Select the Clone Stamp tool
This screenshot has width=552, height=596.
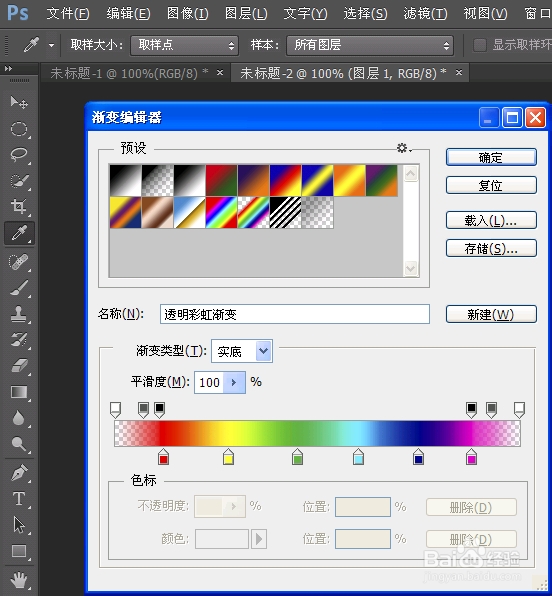[19, 314]
